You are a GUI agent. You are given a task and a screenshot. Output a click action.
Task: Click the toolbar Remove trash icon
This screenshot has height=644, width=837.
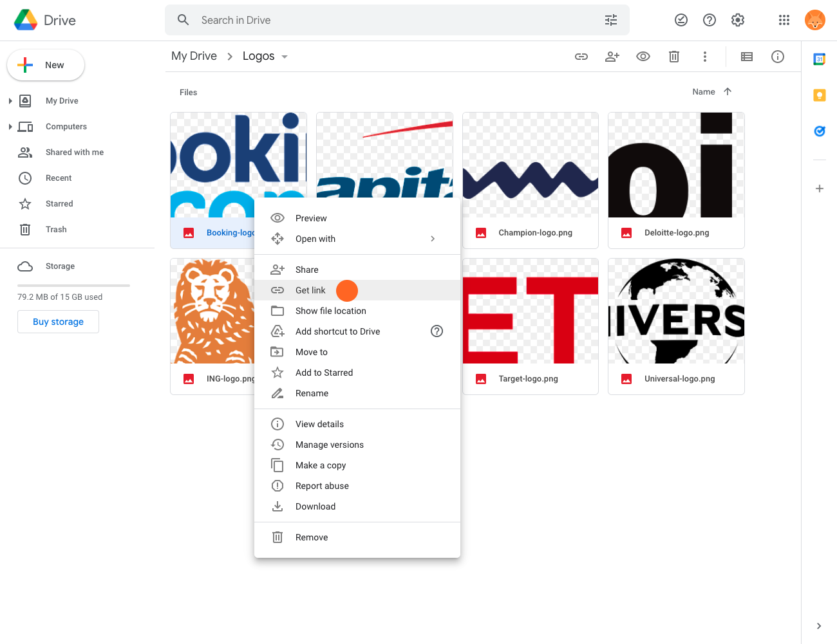[674, 57]
